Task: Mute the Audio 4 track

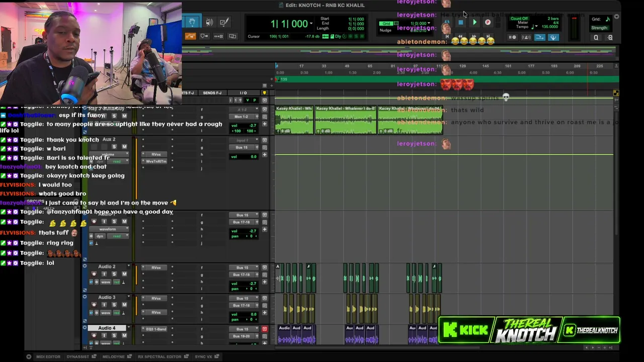Action: pos(124,335)
